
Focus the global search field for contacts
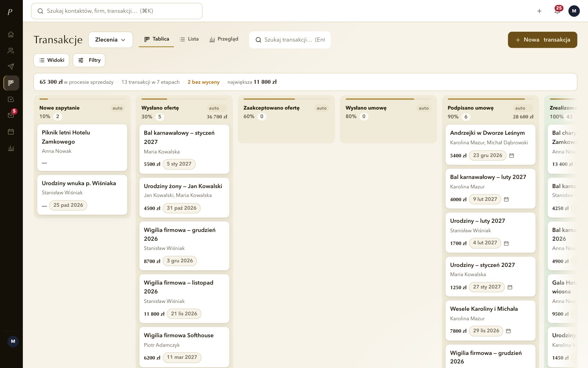click(117, 11)
